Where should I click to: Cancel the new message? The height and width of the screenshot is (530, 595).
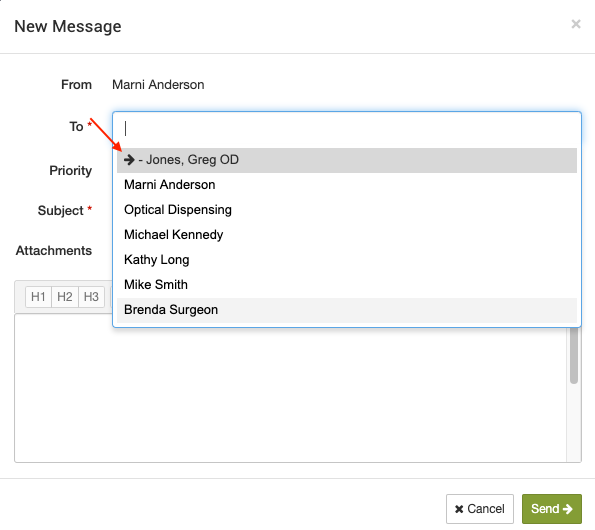coord(480,509)
